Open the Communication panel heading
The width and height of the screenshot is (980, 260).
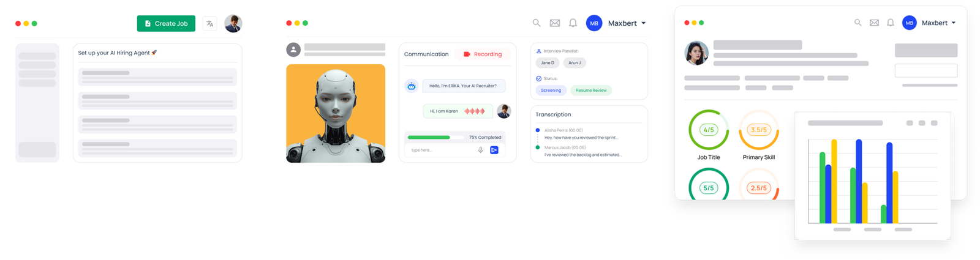[426, 54]
